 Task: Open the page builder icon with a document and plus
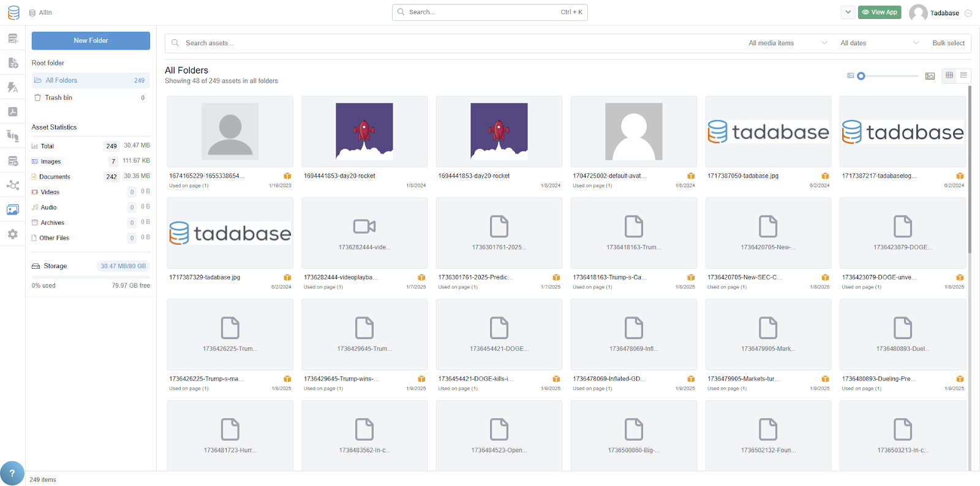click(13, 63)
